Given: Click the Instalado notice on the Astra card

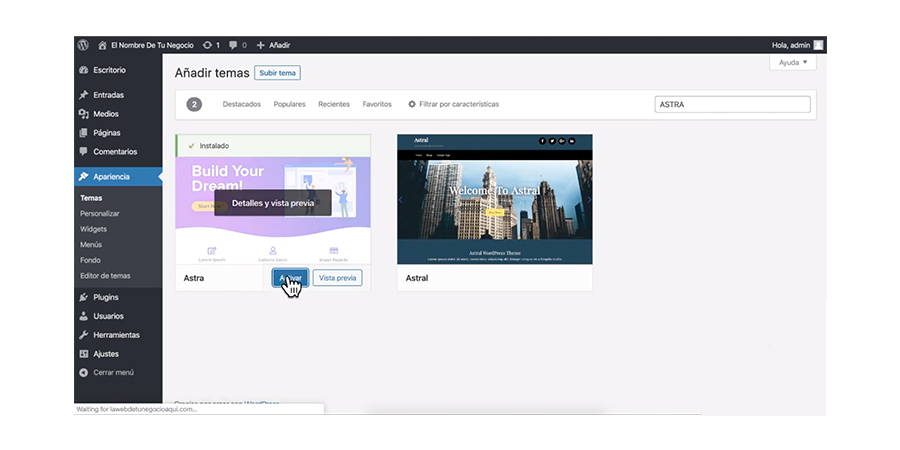Looking at the screenshot, I should pos(273,146).
